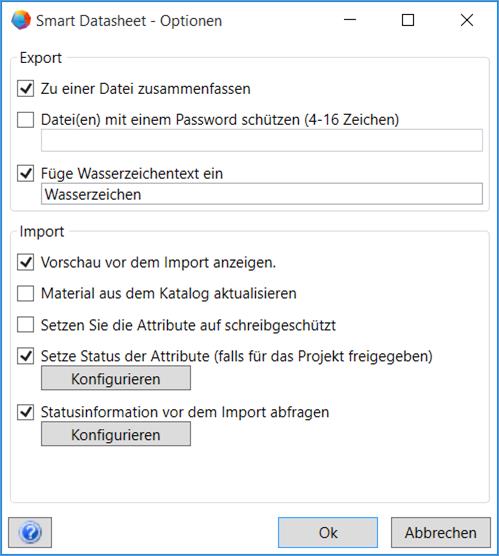Enable 'Setzen Sie die Attribute auf schreibgeschützt'

click(26, 325)
